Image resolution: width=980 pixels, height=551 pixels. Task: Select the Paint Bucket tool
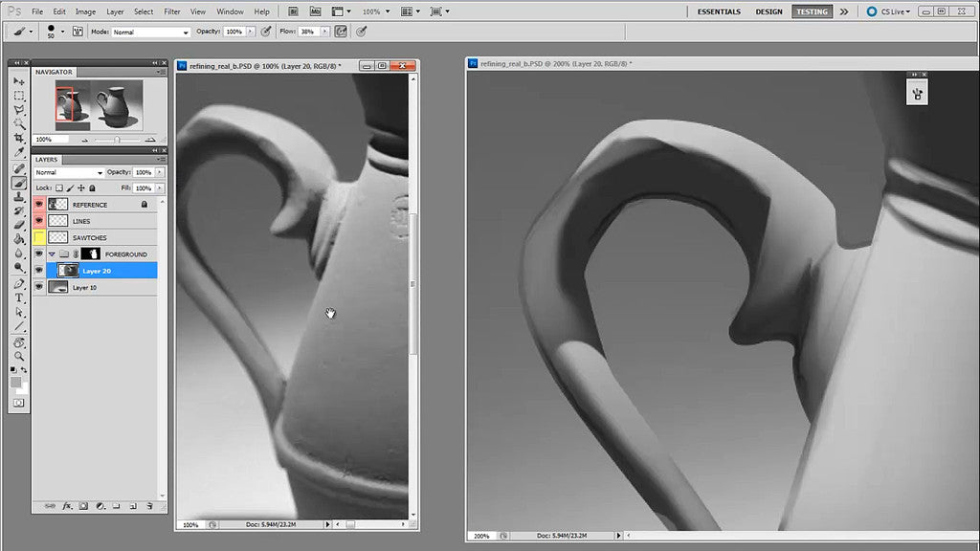[x=19, y=239]
